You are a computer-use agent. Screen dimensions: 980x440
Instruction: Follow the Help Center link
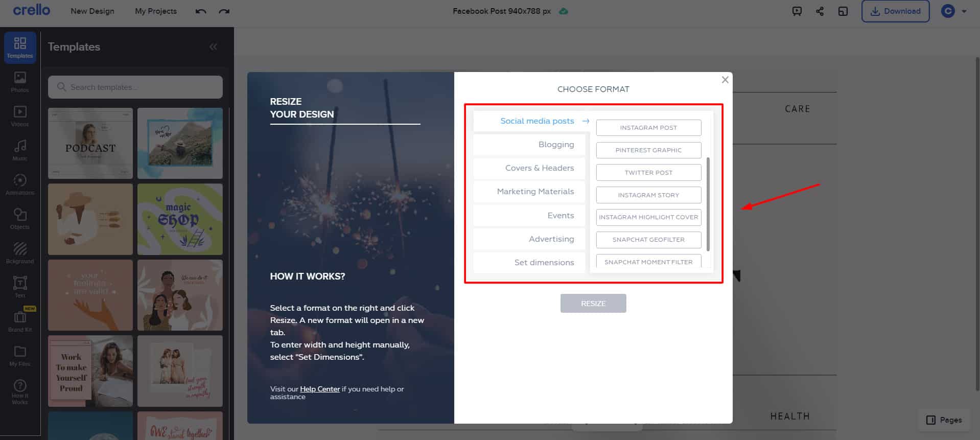pos(319,389)
